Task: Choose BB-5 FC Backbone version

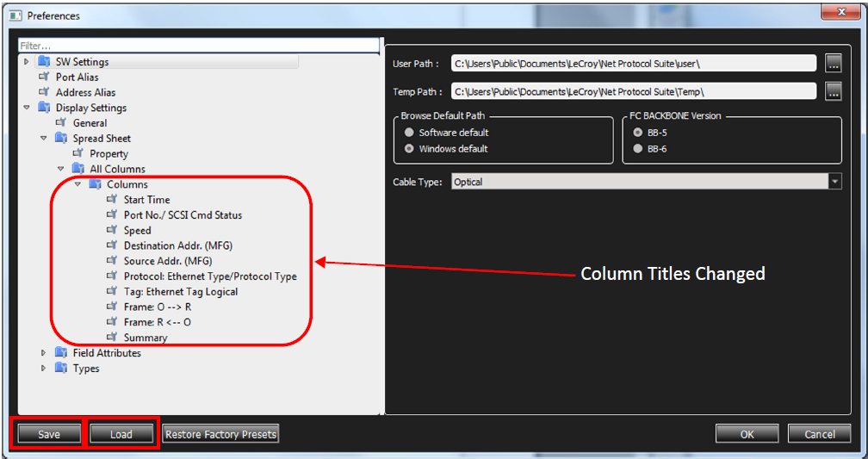Action: coord(638,133)
